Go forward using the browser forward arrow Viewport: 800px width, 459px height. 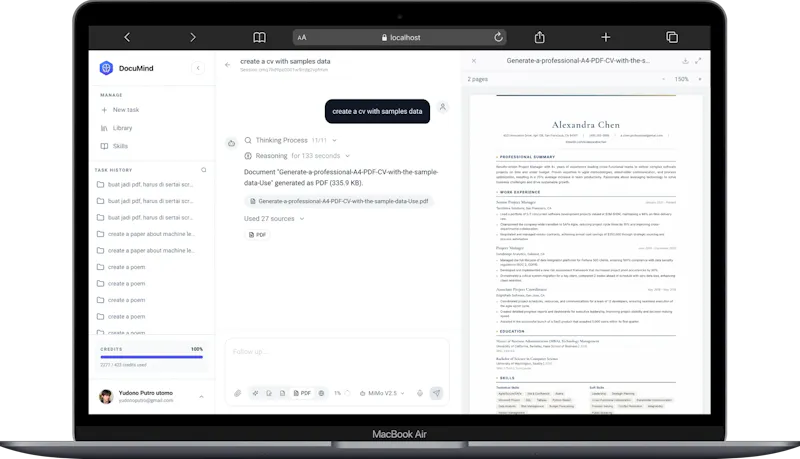pyautogui.click(x=192, y=37)
